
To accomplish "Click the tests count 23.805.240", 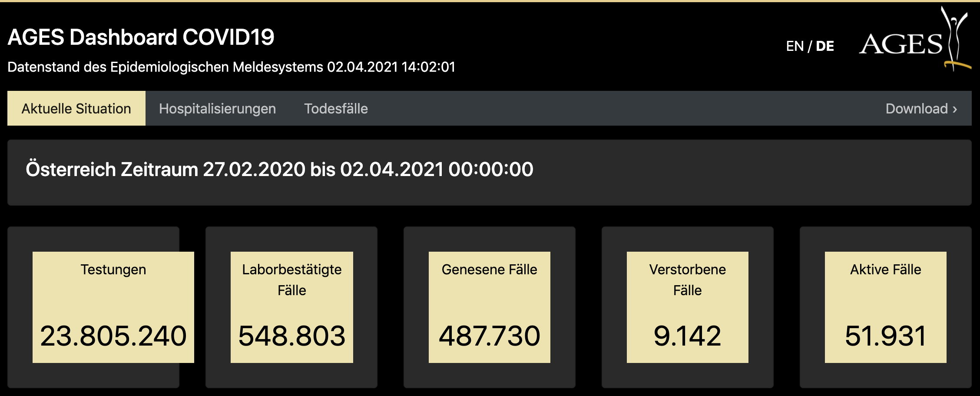I will click(113, 336).
